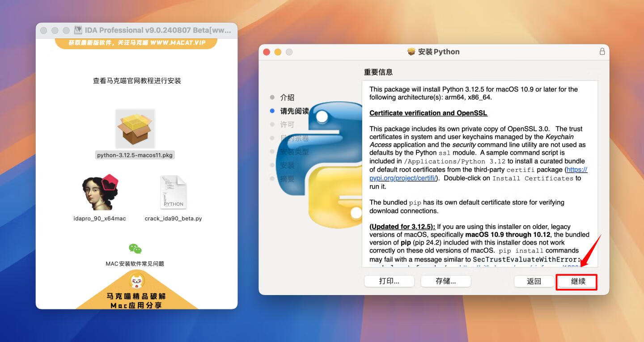Open the idapro_90_x64mac application icon
This screenshot has height=342, width=644.
coord(100,193)
